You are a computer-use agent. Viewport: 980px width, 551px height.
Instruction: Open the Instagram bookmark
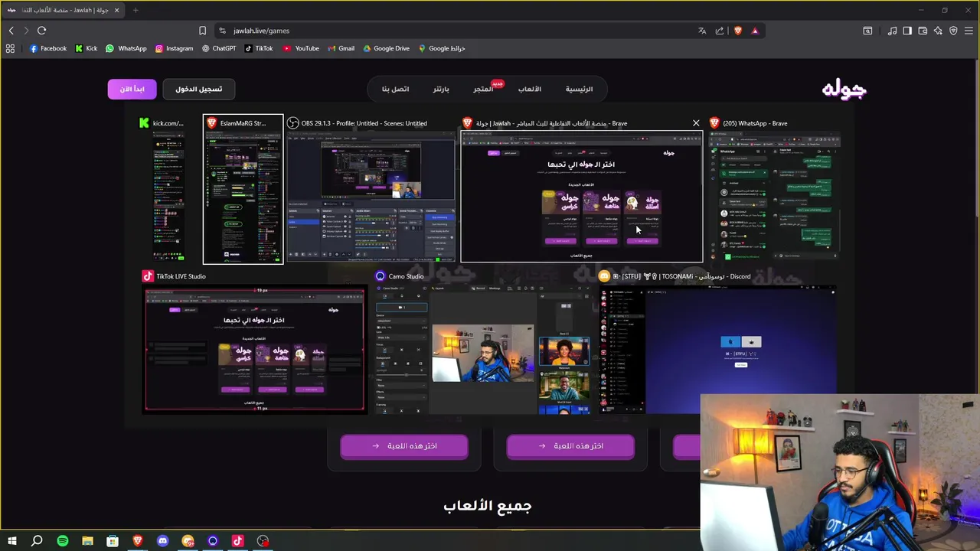pos(174,48)
